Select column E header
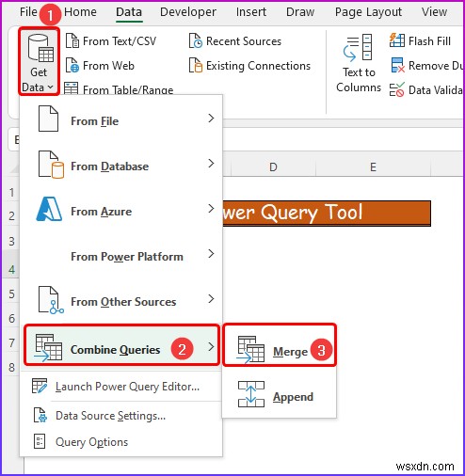Screen dimensions: 465x476 click(373, 167)
